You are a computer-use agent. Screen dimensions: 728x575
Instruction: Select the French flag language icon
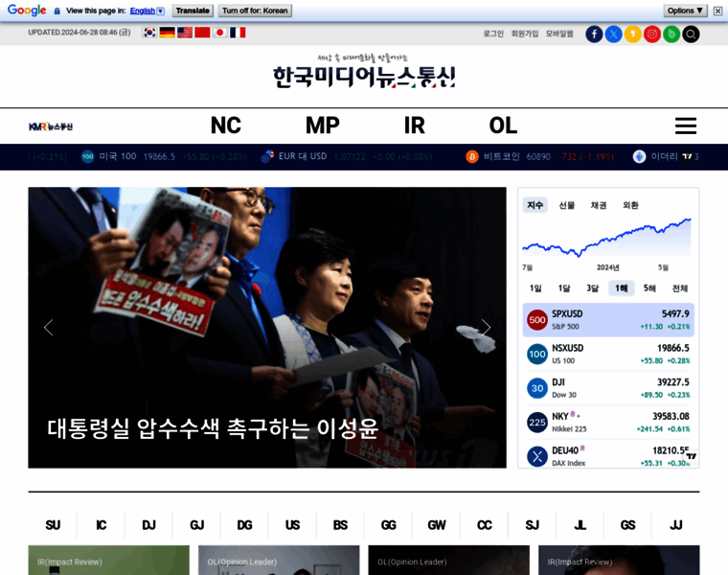click(238, 33)
